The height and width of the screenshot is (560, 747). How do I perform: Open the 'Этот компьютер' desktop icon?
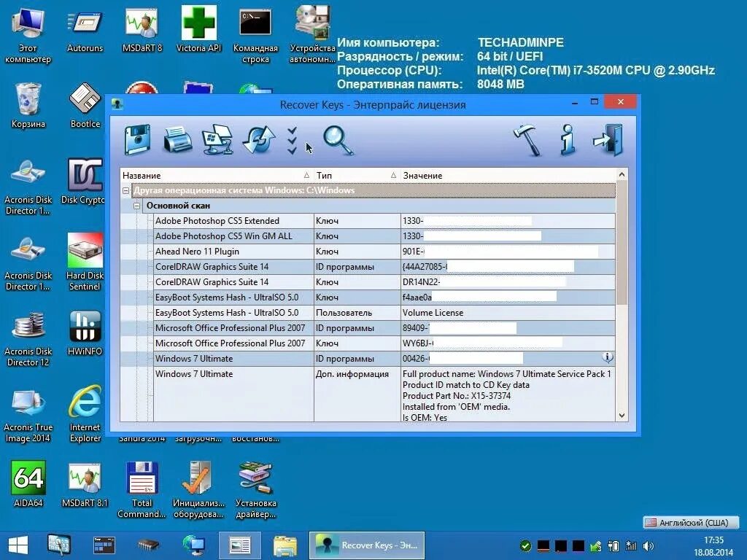click(28, 36)
